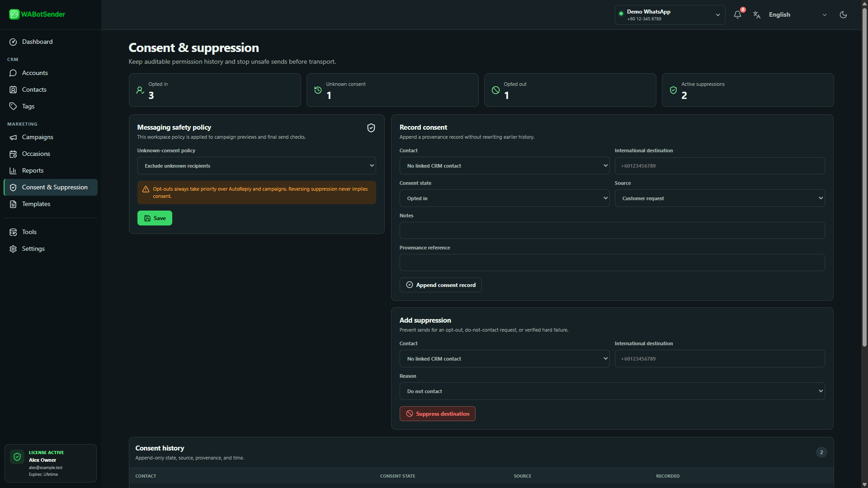Open Reports page
The width and height of the screenshot is (868, 488).
pos(51,170)
